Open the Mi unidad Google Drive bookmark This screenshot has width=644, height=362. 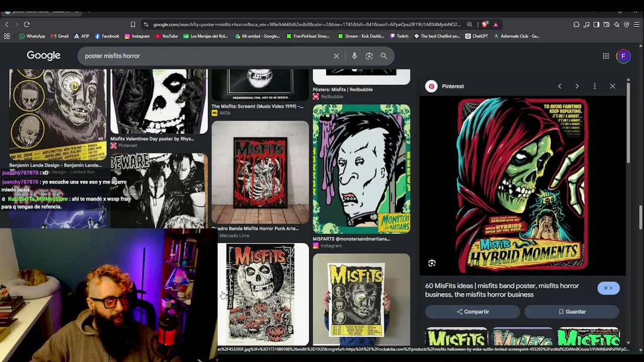tap(258, 36)
